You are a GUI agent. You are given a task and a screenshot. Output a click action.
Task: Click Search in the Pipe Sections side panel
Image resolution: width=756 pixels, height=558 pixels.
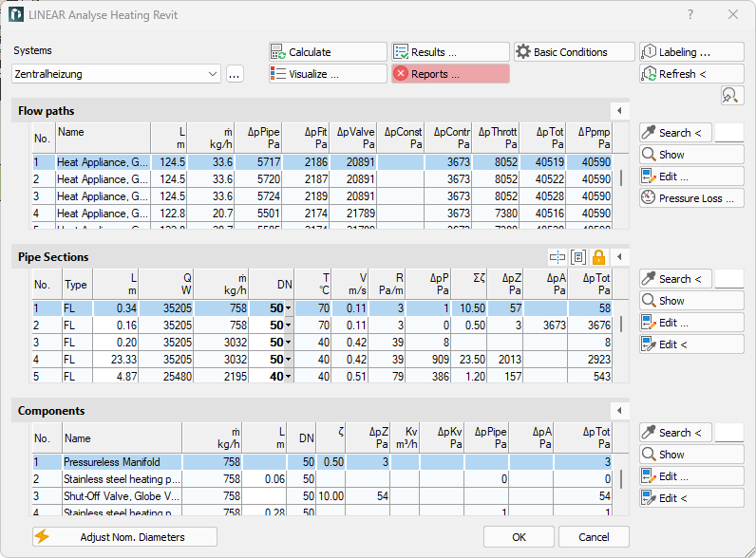click(675, 278)
